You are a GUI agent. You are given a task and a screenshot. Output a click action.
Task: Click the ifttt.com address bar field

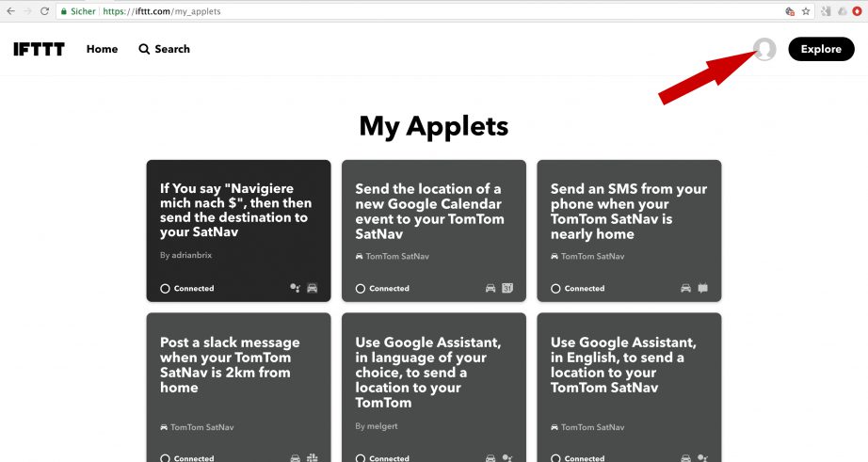[424, 11]
